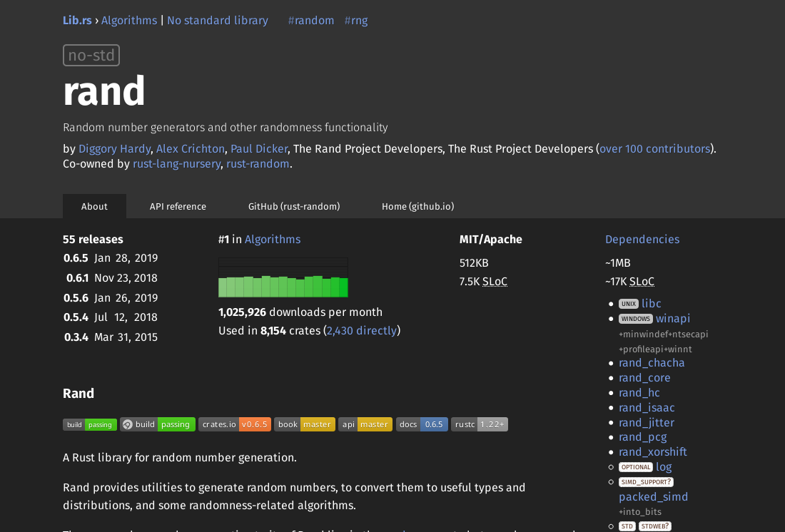
Task: Open Paul Dicker's author page
Action: coord(259,148)
